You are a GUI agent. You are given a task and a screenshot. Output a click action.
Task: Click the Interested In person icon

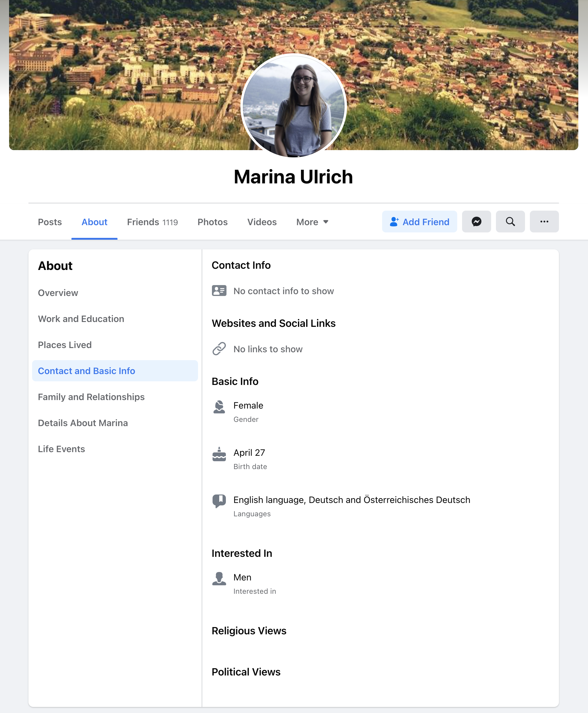tap(219, 578)
